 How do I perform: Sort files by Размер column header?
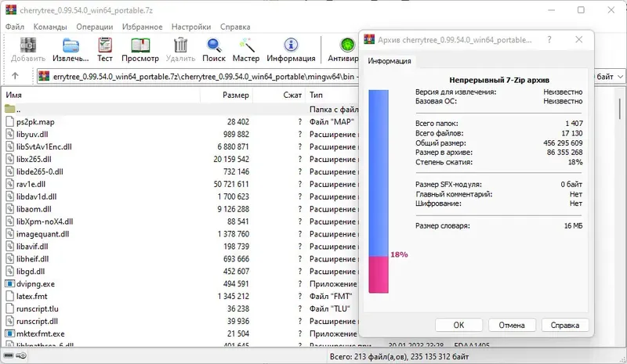pyautogui.click(x=227, y=95)
